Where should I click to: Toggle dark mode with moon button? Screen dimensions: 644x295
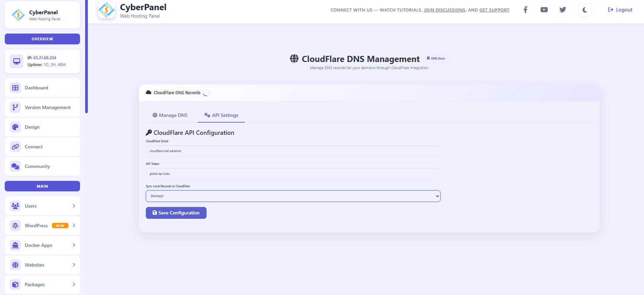tap(585, 10)
